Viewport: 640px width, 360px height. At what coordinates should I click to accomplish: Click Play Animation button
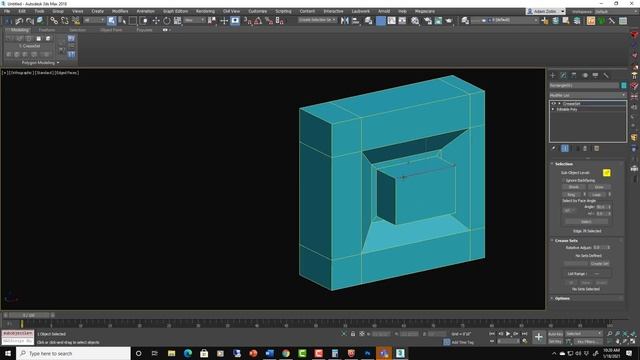click(x=508, y=334)
